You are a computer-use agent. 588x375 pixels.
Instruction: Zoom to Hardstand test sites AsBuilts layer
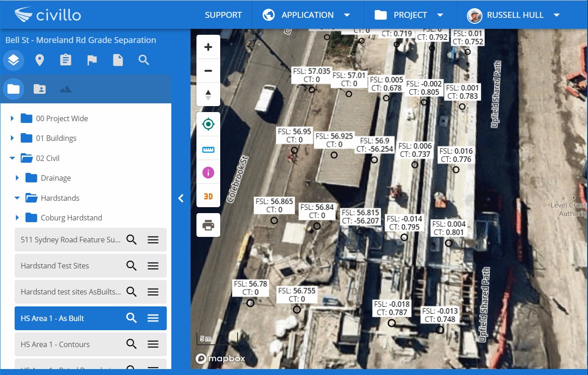click(x=132, y=292)
